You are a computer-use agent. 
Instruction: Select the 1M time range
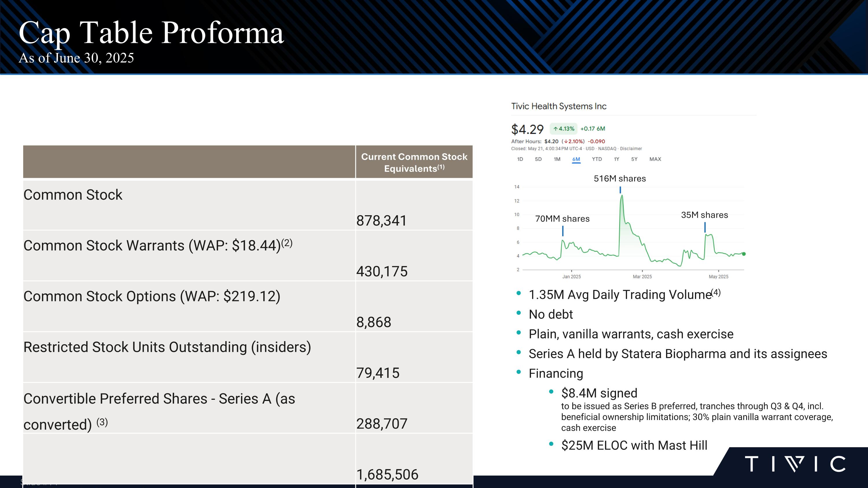[557, 159]
